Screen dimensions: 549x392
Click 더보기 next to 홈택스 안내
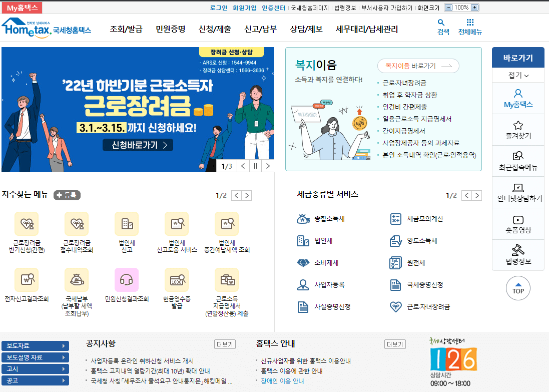pos(395,344)
